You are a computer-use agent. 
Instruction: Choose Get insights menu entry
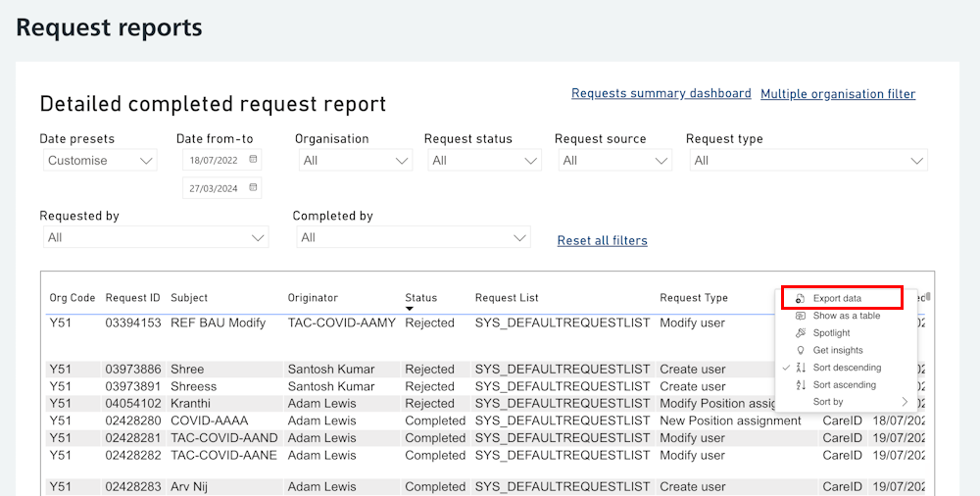pyautogui.click(x=847, y=350)
